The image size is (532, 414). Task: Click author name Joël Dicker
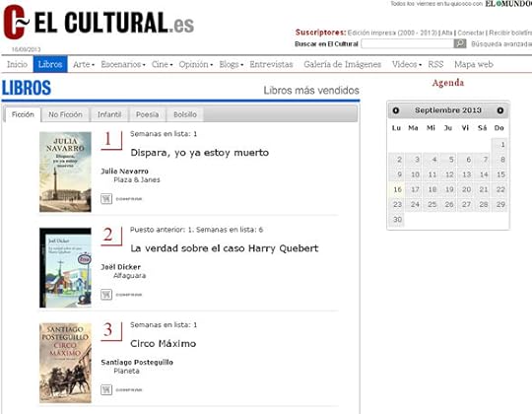pos(120,267)
